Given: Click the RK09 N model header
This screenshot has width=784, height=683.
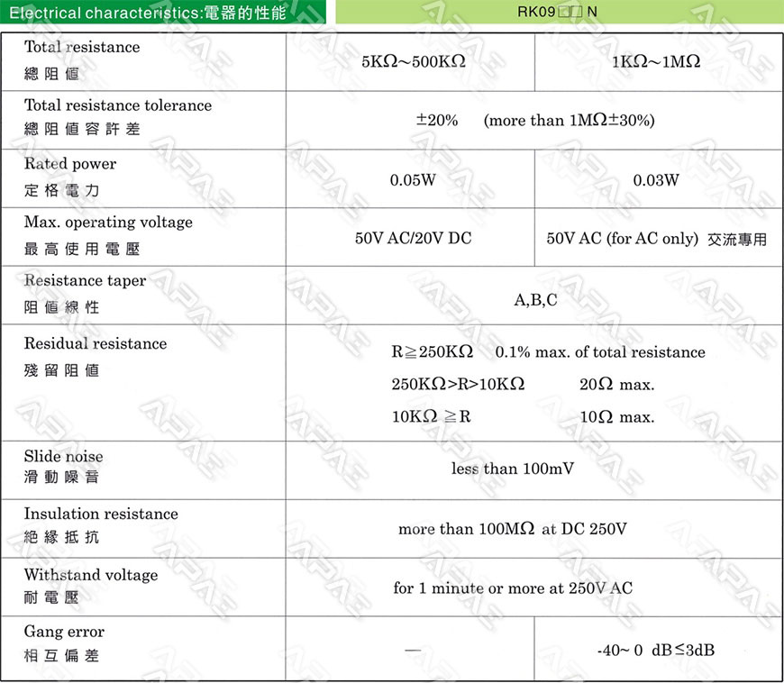Looking at the screenshot, I should 559,13.
